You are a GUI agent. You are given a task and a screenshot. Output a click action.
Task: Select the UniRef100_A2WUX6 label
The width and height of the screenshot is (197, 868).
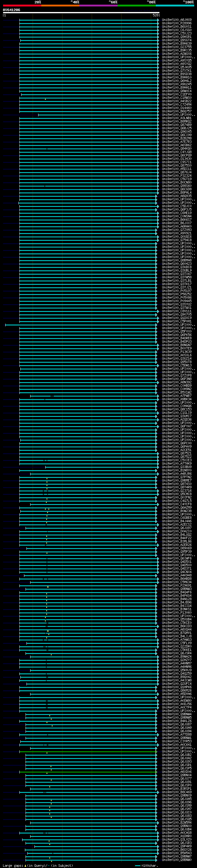[177, 54]
